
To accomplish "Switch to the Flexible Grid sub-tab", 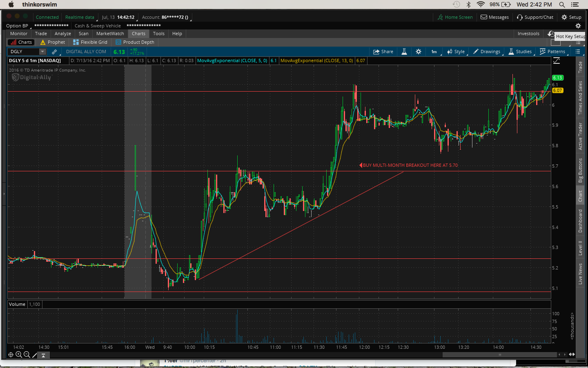I will pos(90,42).
